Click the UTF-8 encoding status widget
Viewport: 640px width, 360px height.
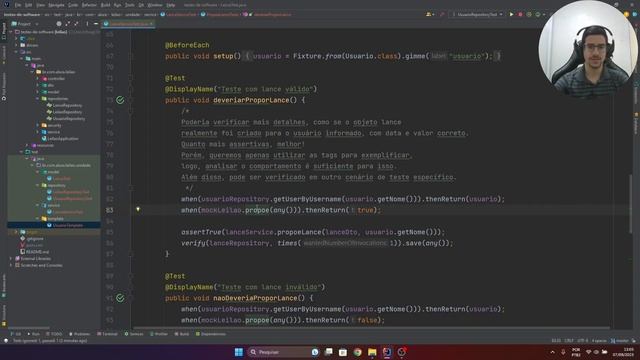tap(582, 341)
